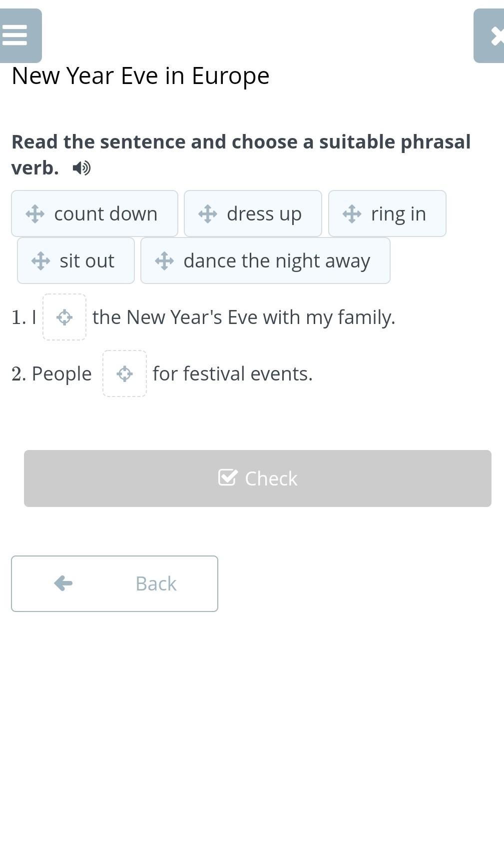Screen dimensions: 504x849
Task: Select the 'dress up' phrase tile
Action: pos(253,213)
